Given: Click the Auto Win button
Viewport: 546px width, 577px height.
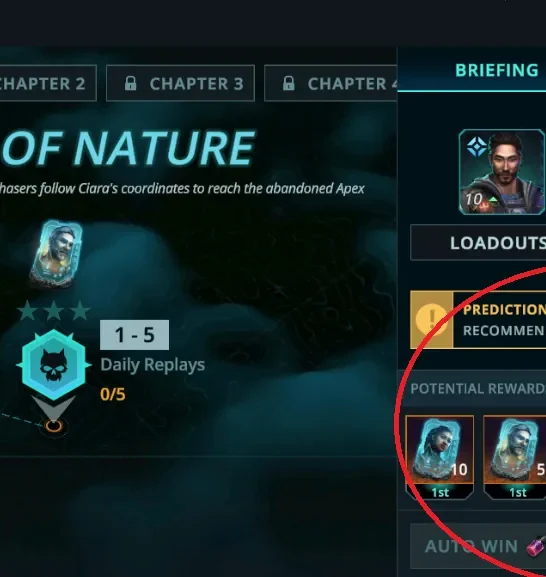Looking at the screenshot, I should [478, 546].
